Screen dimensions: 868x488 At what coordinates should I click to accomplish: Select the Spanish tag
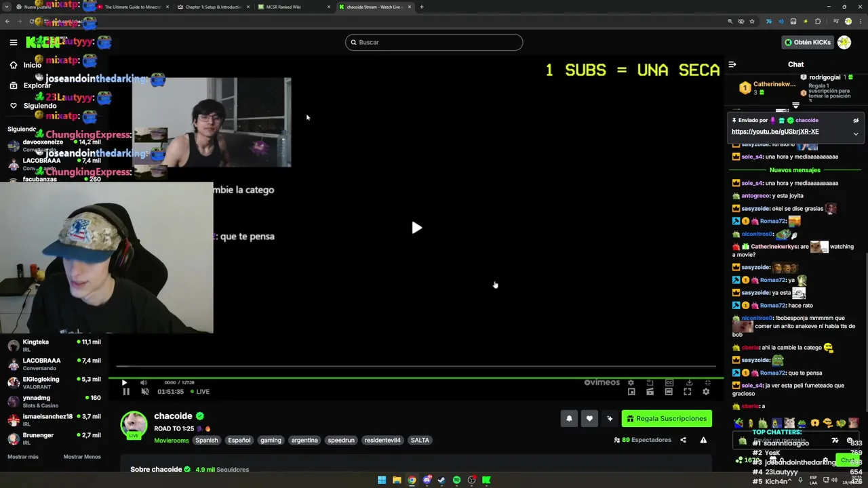[207, 440]
